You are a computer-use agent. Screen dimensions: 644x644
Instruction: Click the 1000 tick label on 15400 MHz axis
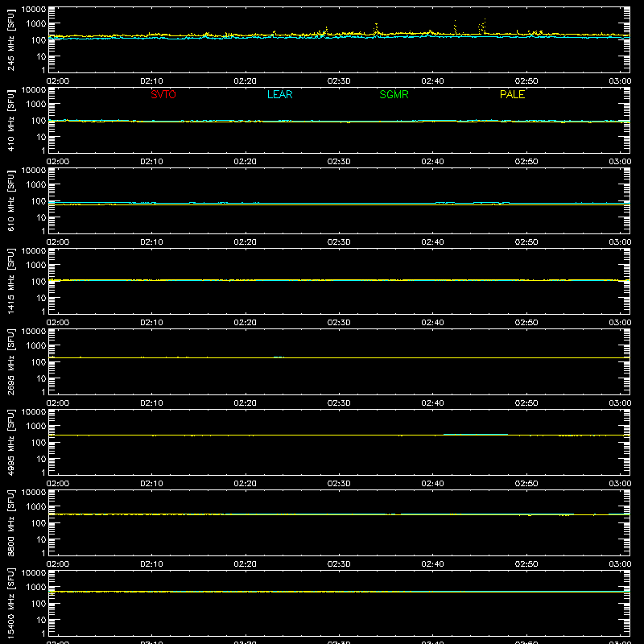(x=36, y=588)
